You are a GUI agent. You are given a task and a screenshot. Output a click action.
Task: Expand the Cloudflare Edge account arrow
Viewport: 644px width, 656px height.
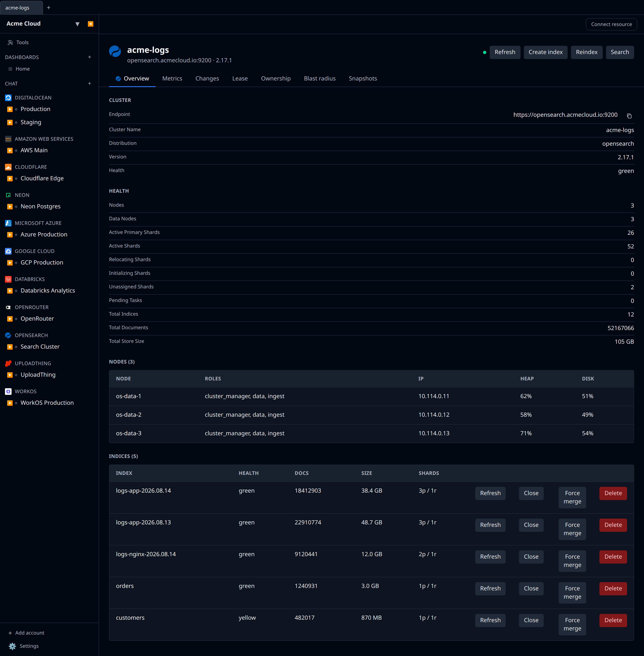(x=10, y=178)
